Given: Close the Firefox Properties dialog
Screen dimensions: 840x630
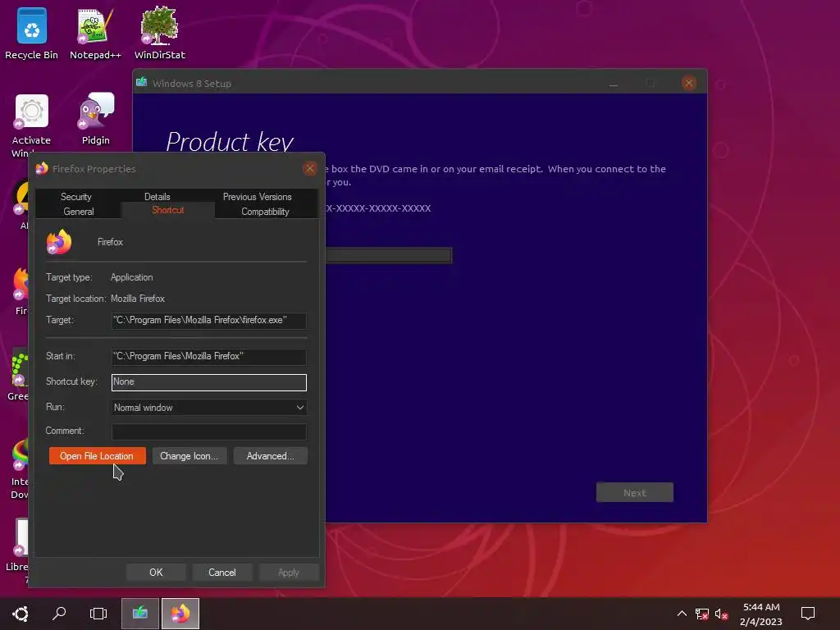Looking at the screenshot, I should tap(309, 168).
